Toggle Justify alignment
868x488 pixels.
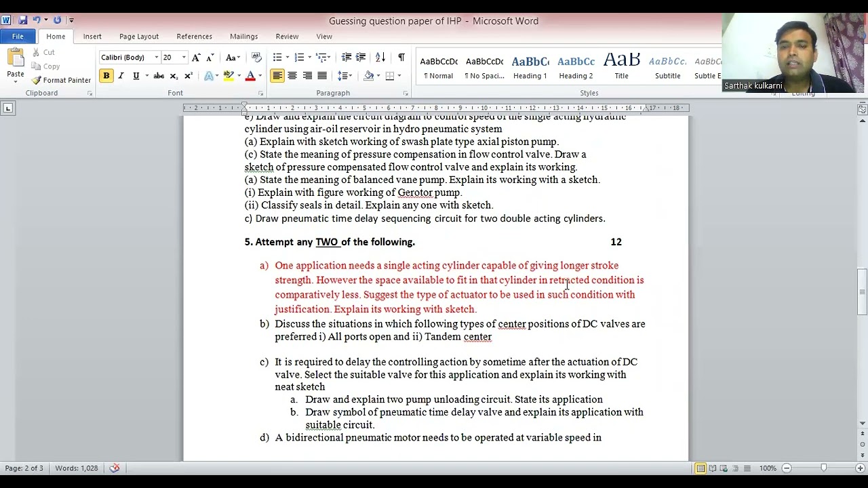(x=322, y=76)
